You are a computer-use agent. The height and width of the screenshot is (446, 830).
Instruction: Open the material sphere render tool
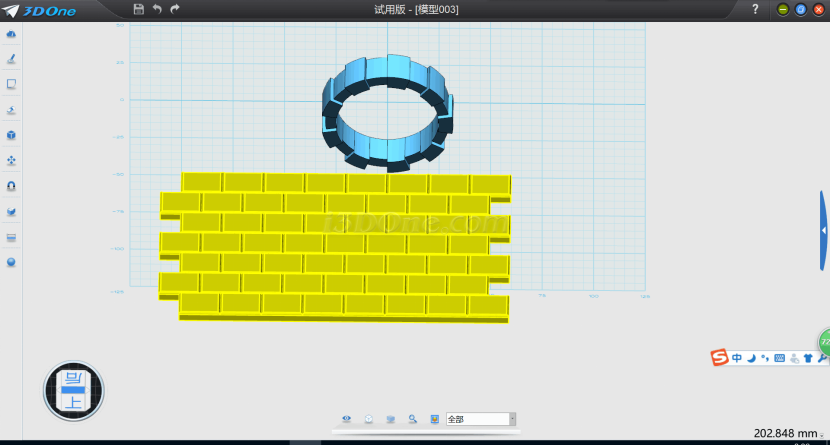click(x=11, y=262)
